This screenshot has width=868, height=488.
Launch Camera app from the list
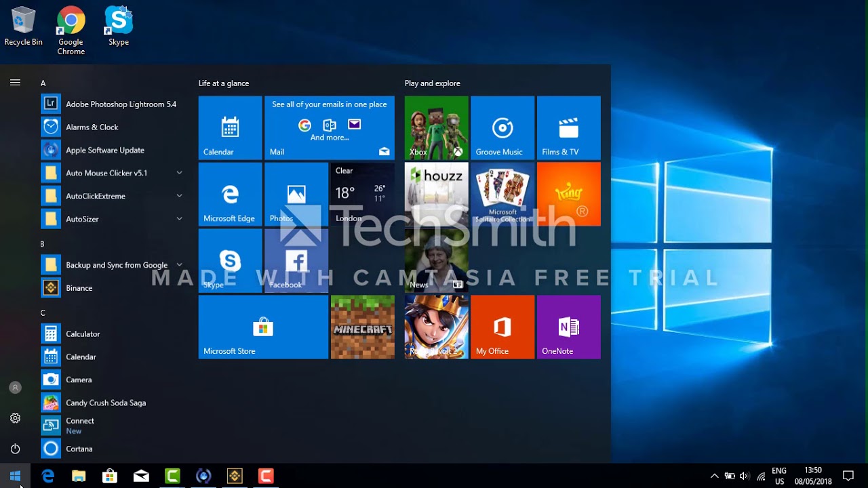pos(112,380)
